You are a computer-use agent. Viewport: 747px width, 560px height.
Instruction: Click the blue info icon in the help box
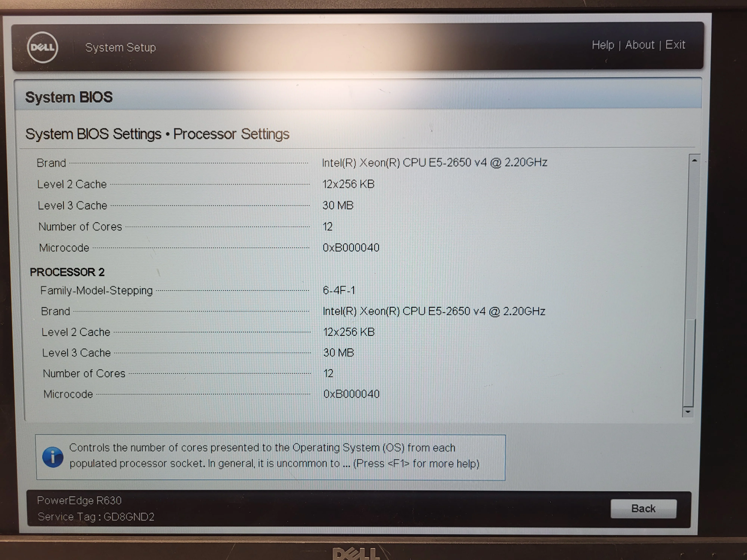coord(53,457)
